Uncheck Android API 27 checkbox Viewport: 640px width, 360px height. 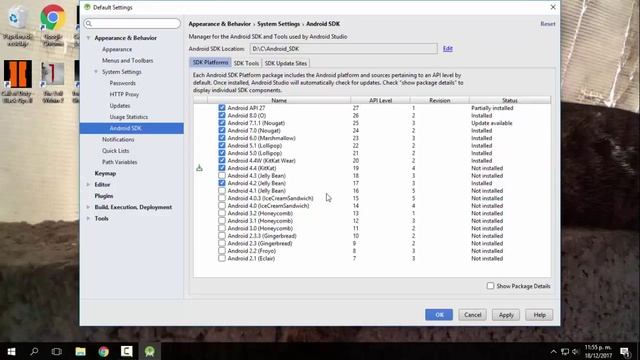click(x=222, y=108)
